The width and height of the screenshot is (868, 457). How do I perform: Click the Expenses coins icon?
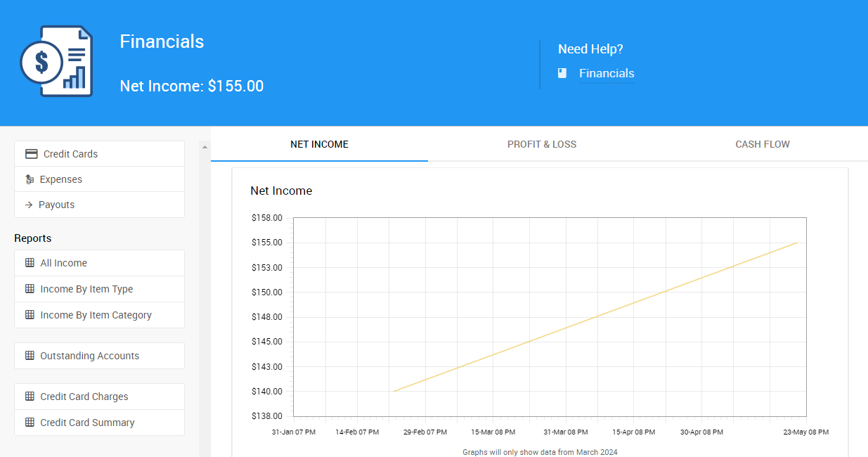pyautogui.click(x=30, y=179)
